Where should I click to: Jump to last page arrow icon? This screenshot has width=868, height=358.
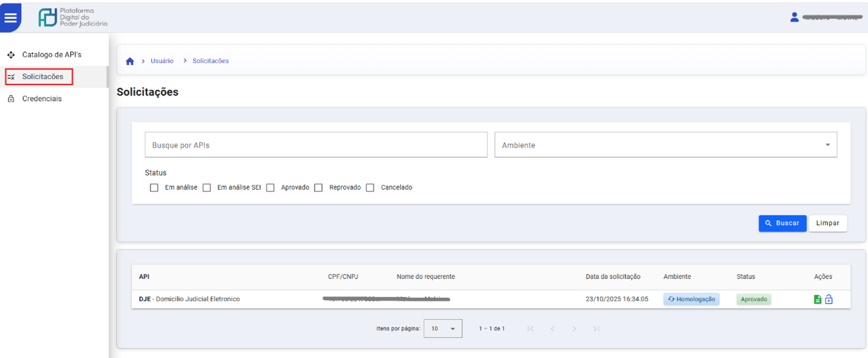(596, 329)
